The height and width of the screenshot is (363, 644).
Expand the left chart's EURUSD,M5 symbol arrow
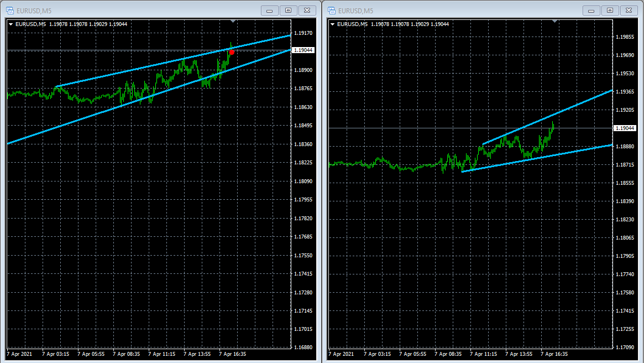coord(11,24)
